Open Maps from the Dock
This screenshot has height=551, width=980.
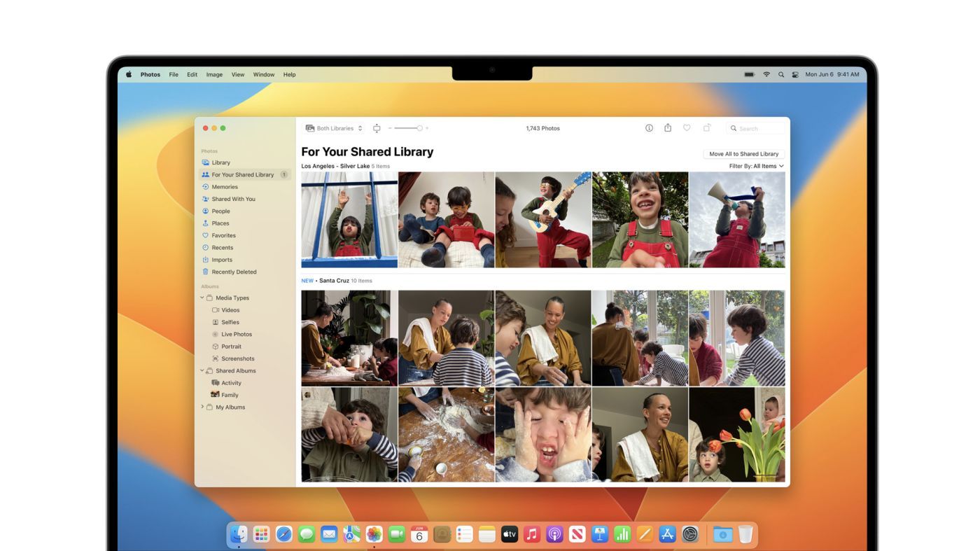[351, 534]
